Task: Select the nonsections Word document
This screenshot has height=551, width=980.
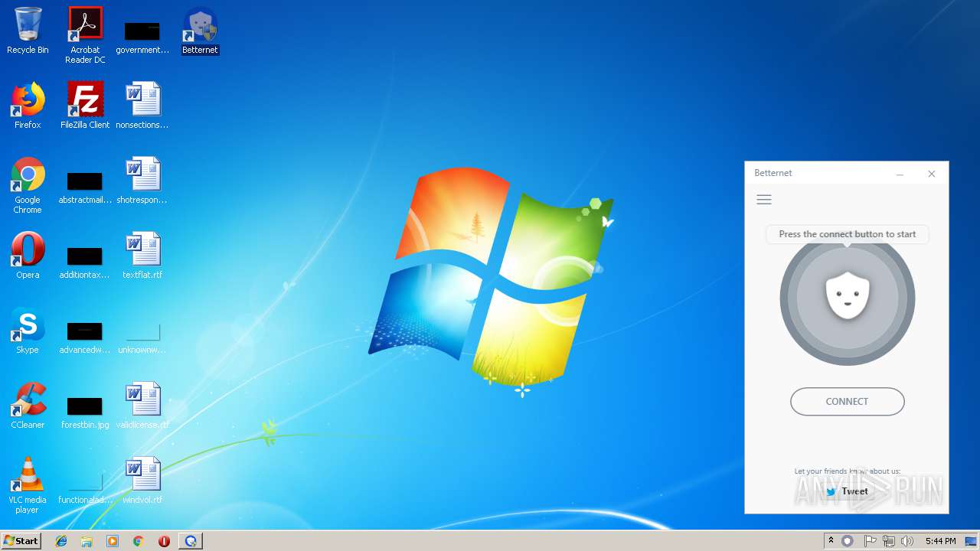Action: (x=142, y=106)
